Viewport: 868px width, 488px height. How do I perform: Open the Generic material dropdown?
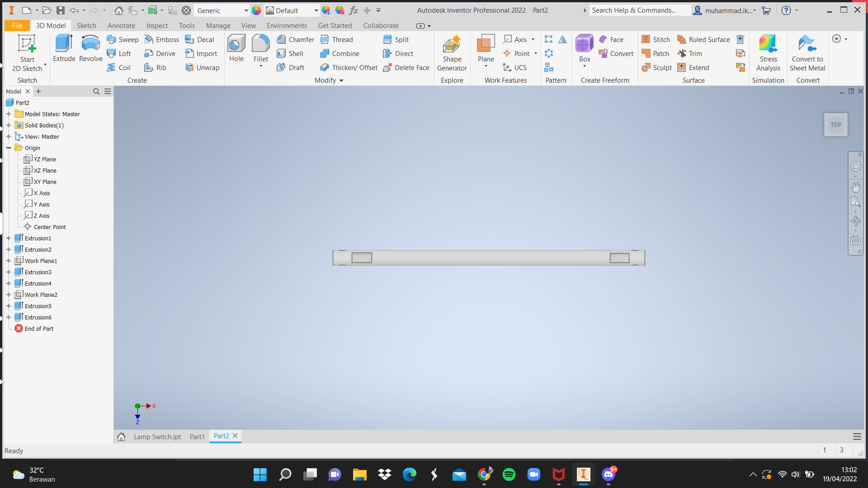click(246, 10)
